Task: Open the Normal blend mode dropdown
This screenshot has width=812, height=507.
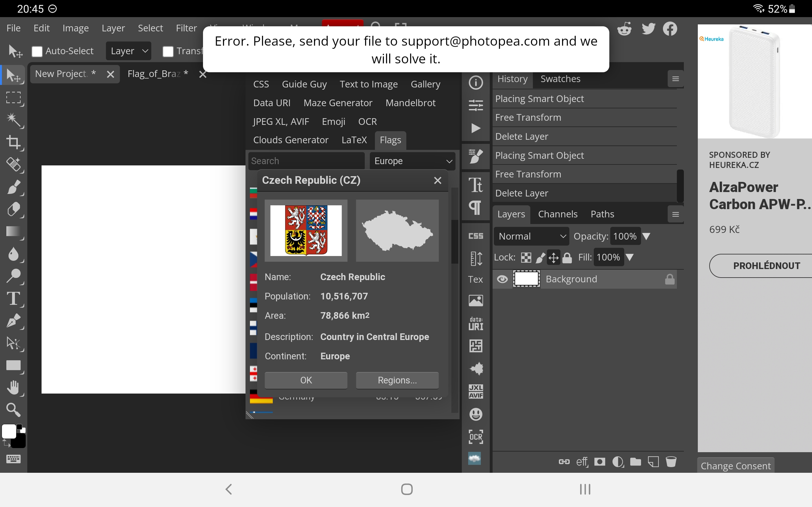Action: (531, 236)
